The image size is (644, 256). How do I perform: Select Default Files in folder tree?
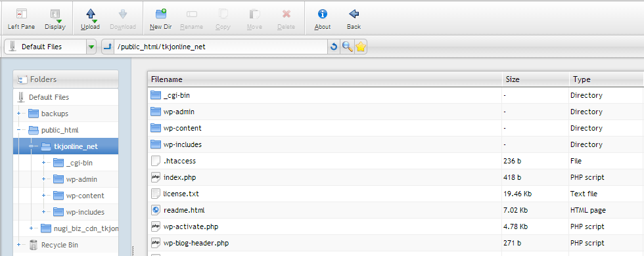click(49, 97)
